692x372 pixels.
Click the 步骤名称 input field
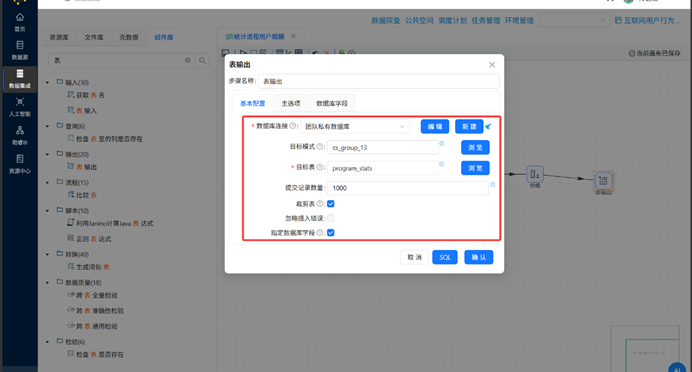point(379,81)
